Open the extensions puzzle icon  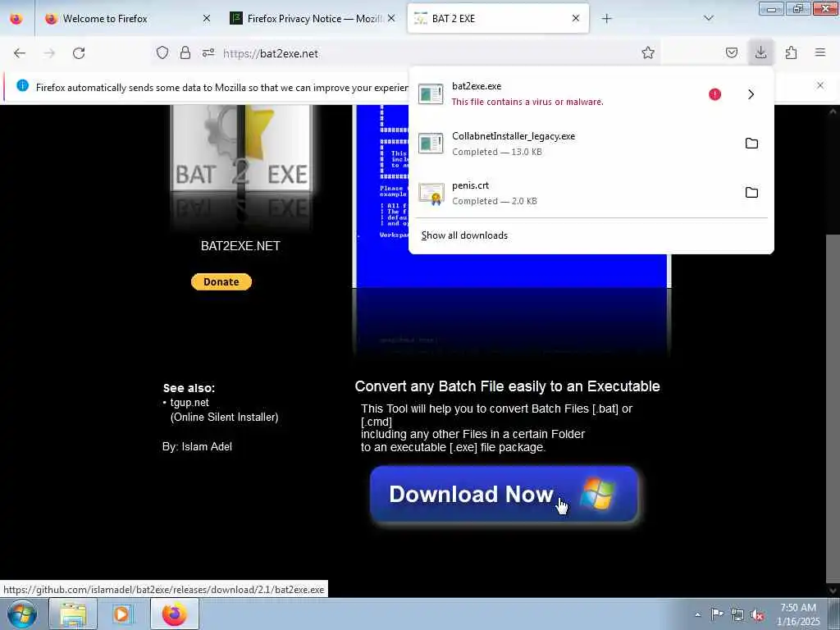tap(792, 52)
